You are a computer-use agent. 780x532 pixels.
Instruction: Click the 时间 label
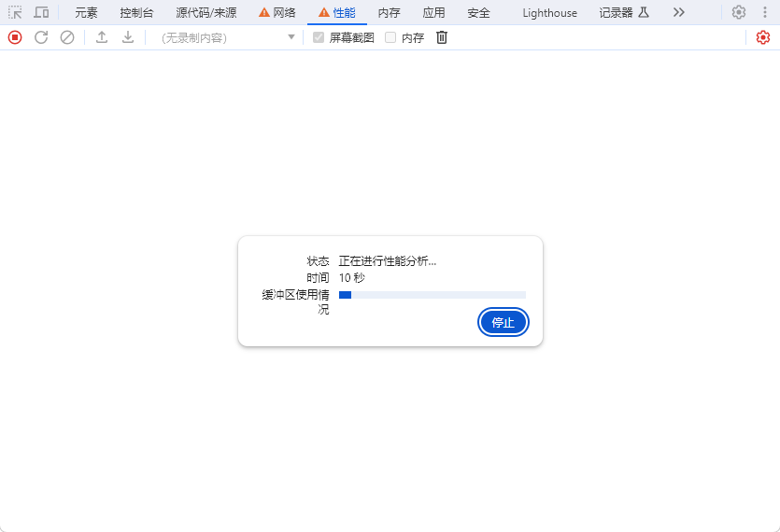(318, 277)
